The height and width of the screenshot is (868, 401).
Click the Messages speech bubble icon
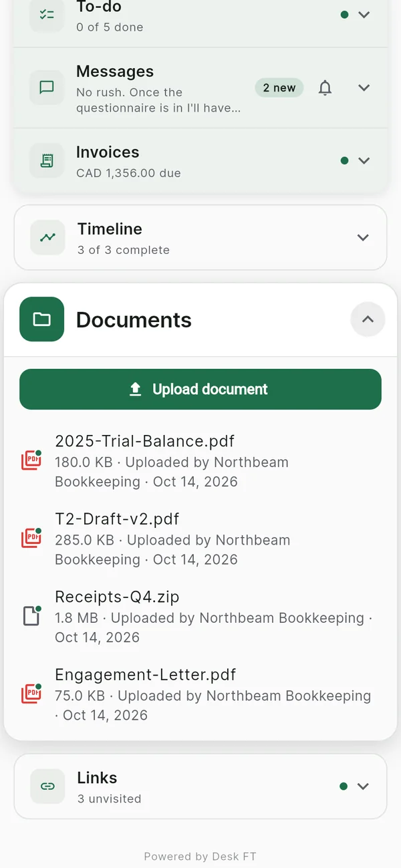(x=47, y=88)
